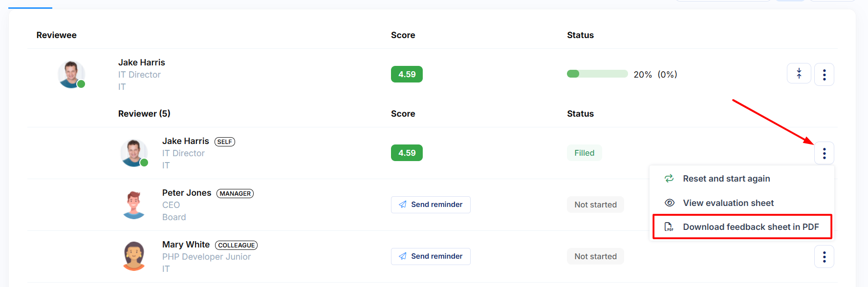The image size is (868, 287).
Task: Select Reset and start again
Action: point(726,179)
